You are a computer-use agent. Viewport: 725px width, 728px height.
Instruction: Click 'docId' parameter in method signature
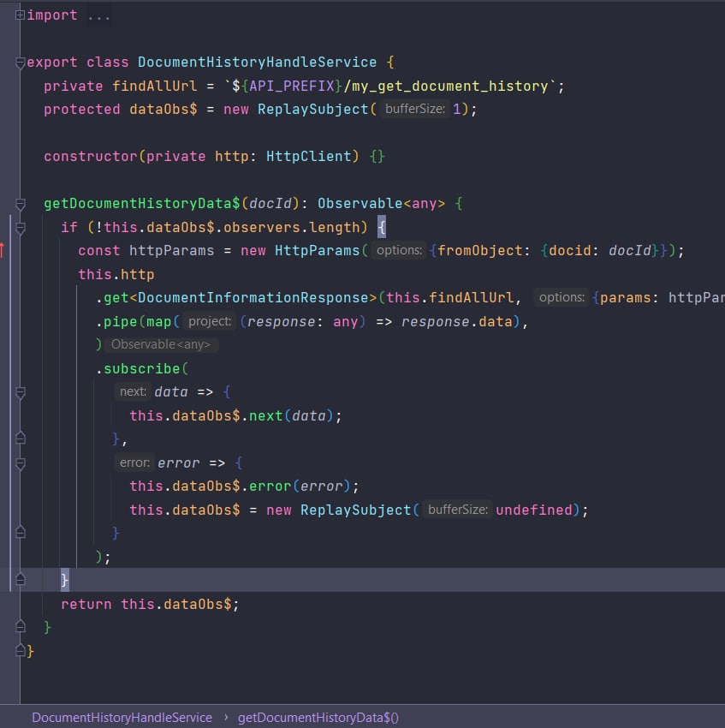(270, 204)
